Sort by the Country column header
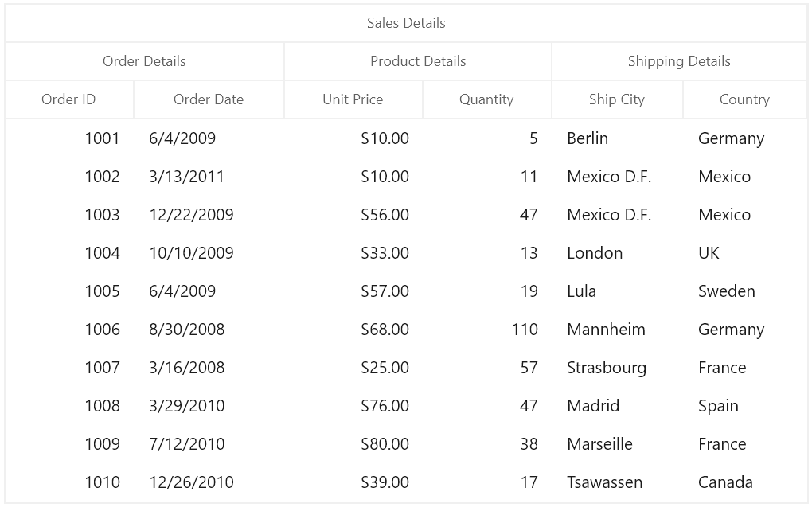Screen dimensions: 812x507 pos(745,99)
